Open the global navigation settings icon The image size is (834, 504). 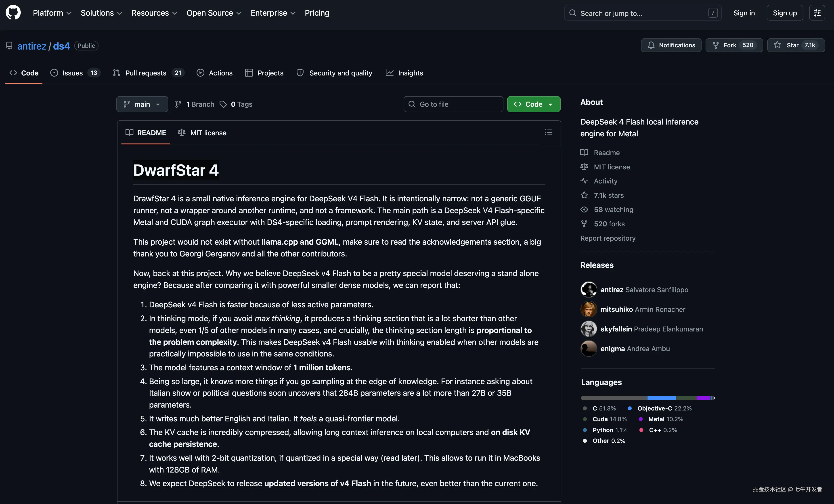click(817, 13)
